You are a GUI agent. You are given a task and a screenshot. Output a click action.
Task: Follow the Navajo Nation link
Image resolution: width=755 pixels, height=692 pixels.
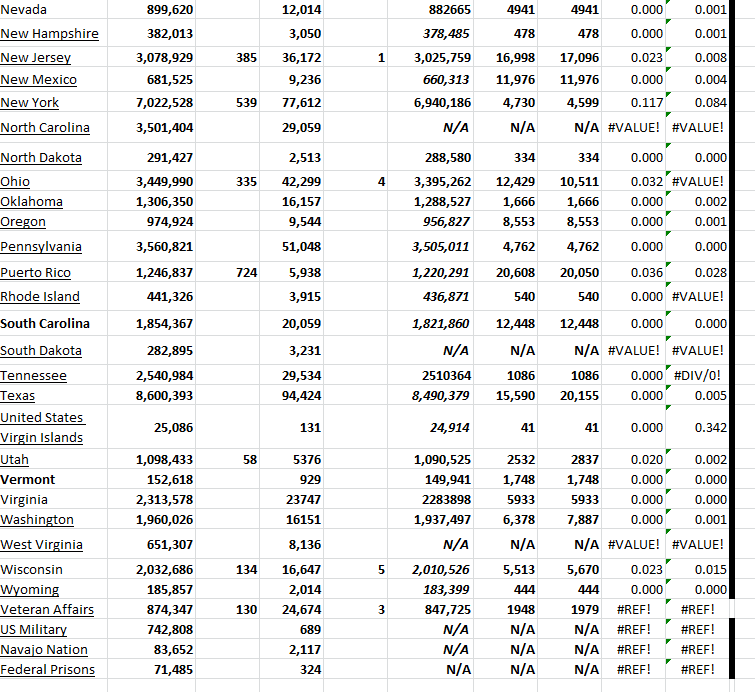pyautogui.click(x=44, y=650)
